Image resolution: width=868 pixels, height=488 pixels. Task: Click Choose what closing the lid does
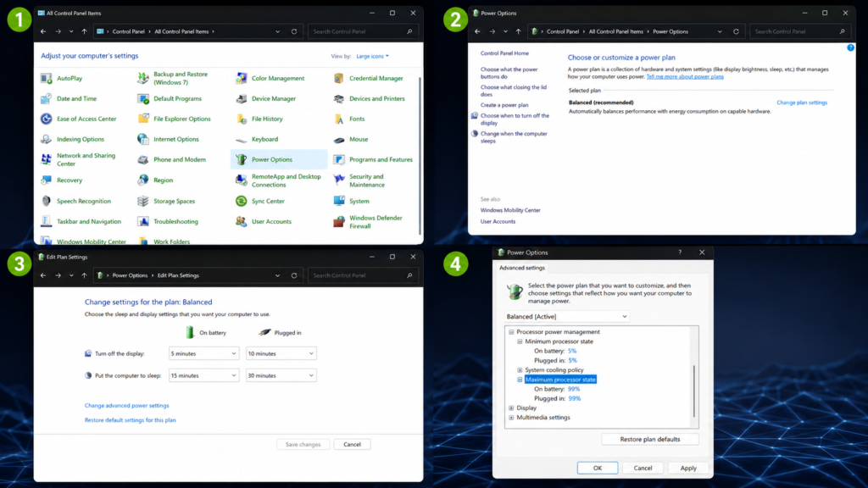[513, 91]
